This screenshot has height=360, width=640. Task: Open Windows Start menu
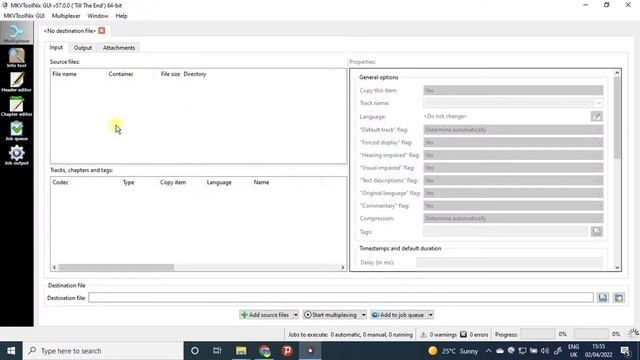click(11, 351)
